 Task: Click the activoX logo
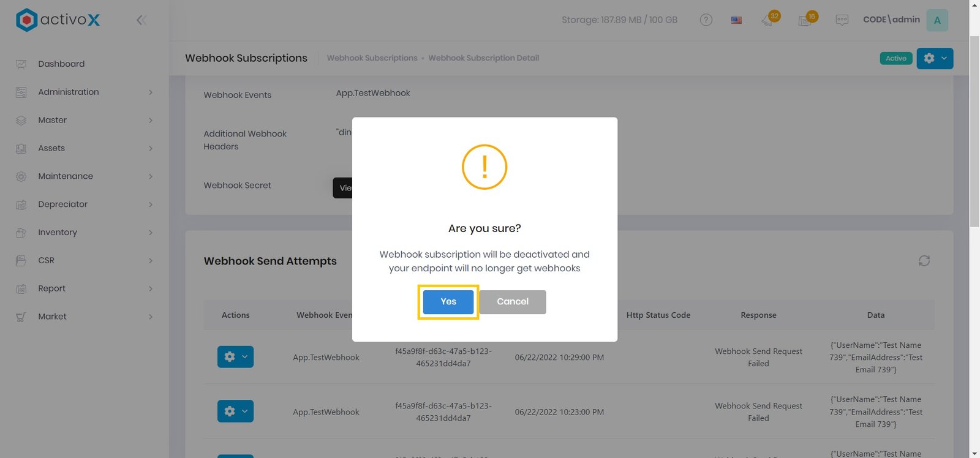pyautogui.click(x=58, y=20)
